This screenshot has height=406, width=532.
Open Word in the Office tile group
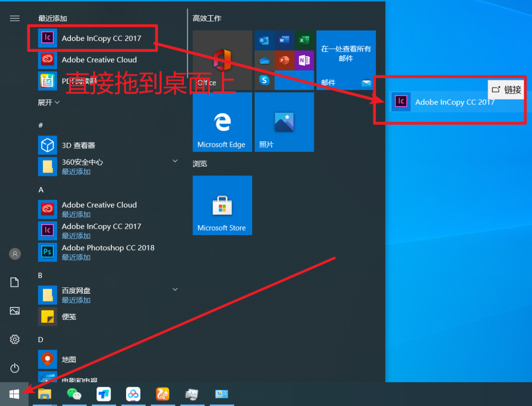click(284, 40)
